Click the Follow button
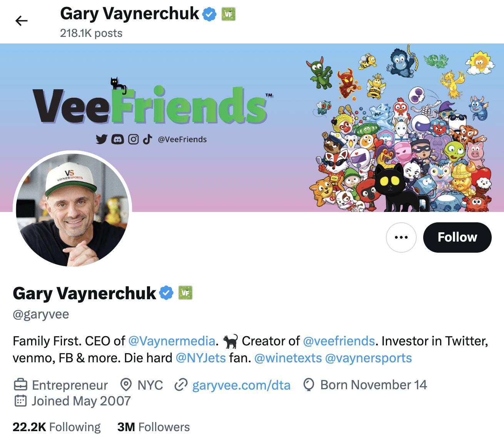Viewport: 504px width, 440px height. (x=457, y=237)
